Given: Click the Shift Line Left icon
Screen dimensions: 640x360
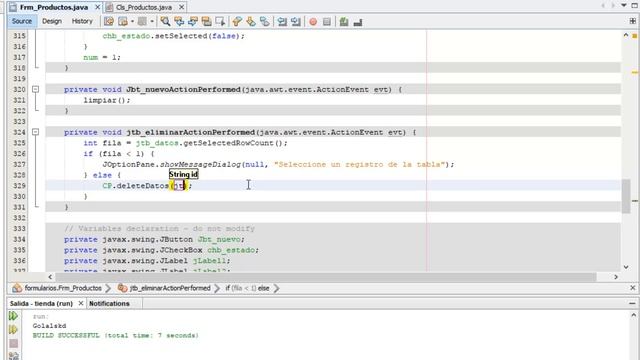Looking at the screenshot, I should [x=282, y=22].
